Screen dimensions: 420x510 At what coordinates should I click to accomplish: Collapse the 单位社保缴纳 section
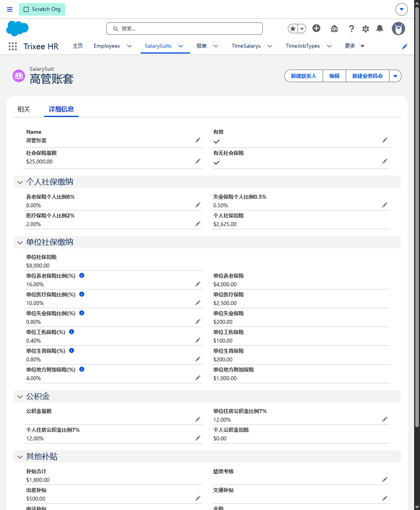pyautogui.click(x=20, y=242)
